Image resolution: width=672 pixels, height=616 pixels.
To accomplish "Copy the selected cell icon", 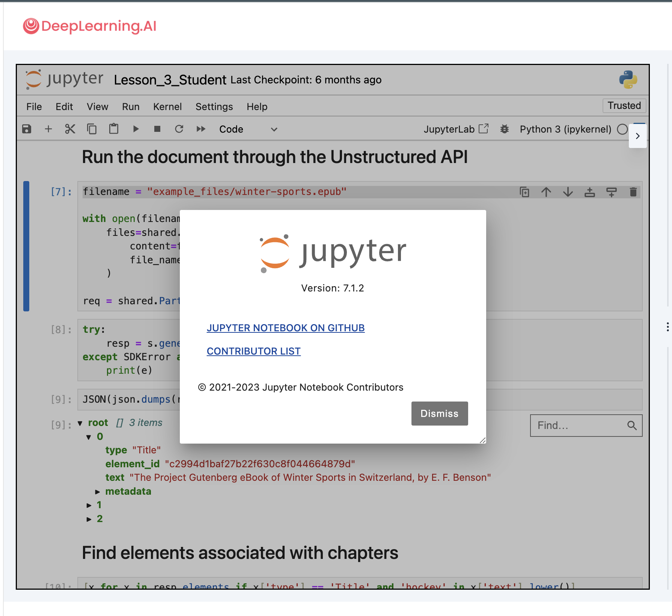I will tap(92, 129).
